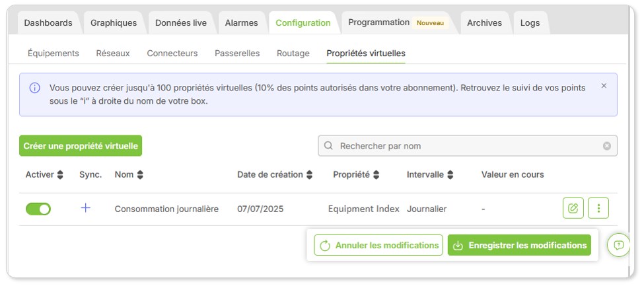Clear the search field with the x icon

pyautogui.click(x=607, y=146)
